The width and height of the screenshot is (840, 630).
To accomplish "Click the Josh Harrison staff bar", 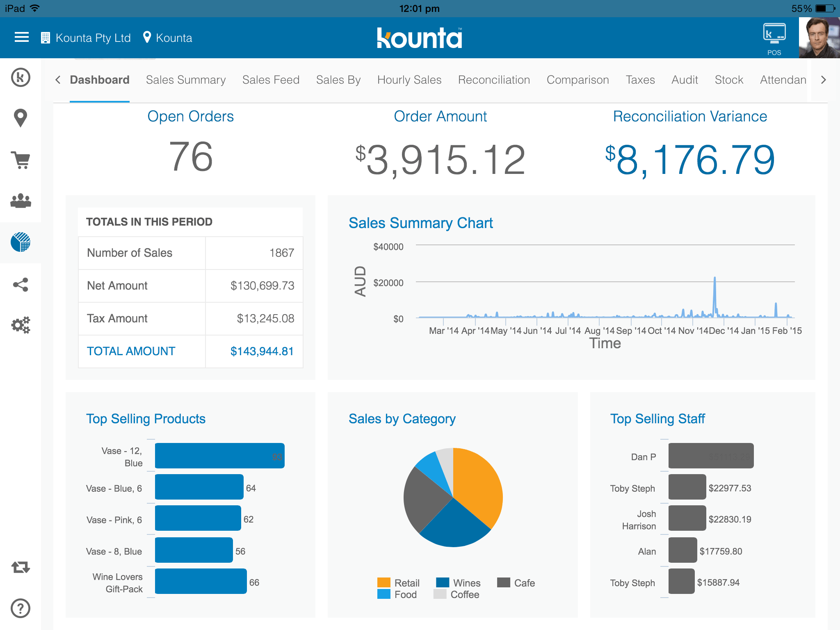I will pyautogui.click(x=687, y=518).
